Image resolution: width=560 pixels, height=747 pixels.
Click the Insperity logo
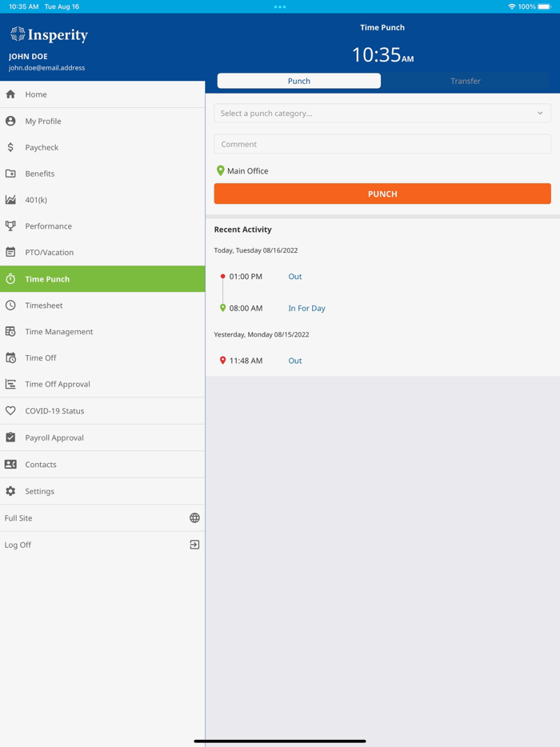coord(49,34)
